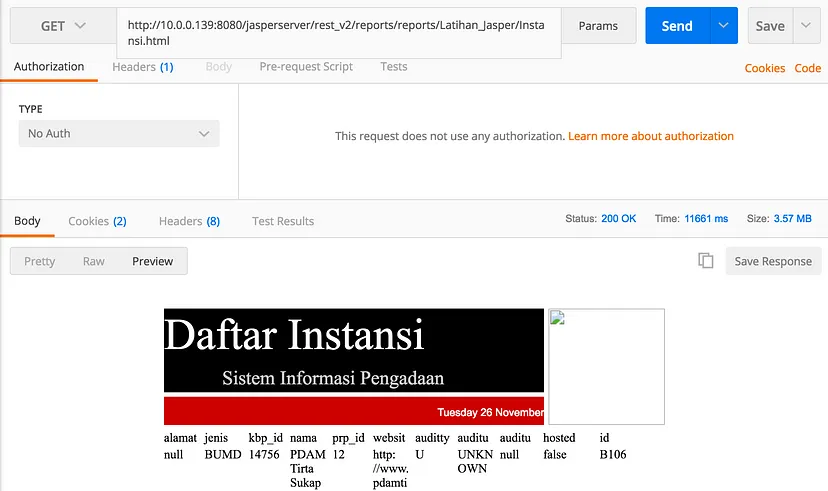
Task: Click the jenis column header
Action: click(216, 438)
